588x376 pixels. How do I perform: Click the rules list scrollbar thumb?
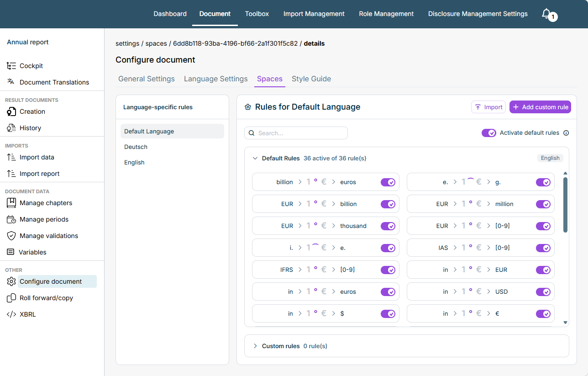click(566, 205)
